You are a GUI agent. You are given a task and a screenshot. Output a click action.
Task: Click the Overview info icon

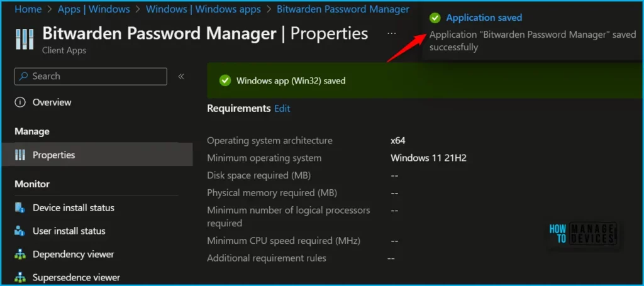(19, 102)
